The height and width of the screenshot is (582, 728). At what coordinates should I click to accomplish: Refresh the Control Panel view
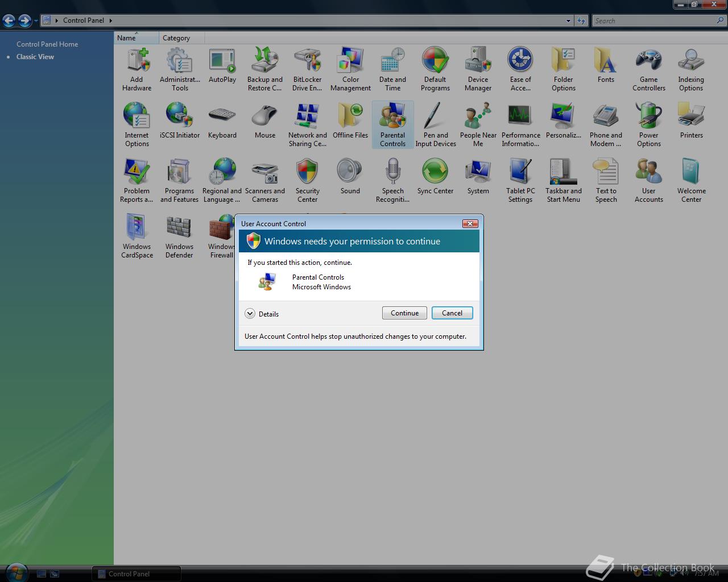(x=581, y=20)
